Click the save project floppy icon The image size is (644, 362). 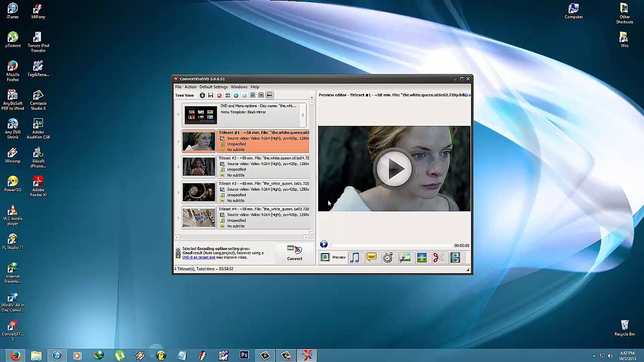(211, 96)
